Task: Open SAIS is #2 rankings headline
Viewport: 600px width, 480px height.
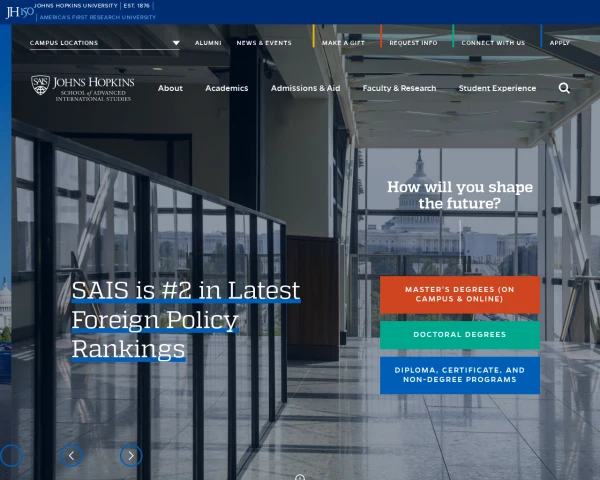Action: click(x=186, y=320)
